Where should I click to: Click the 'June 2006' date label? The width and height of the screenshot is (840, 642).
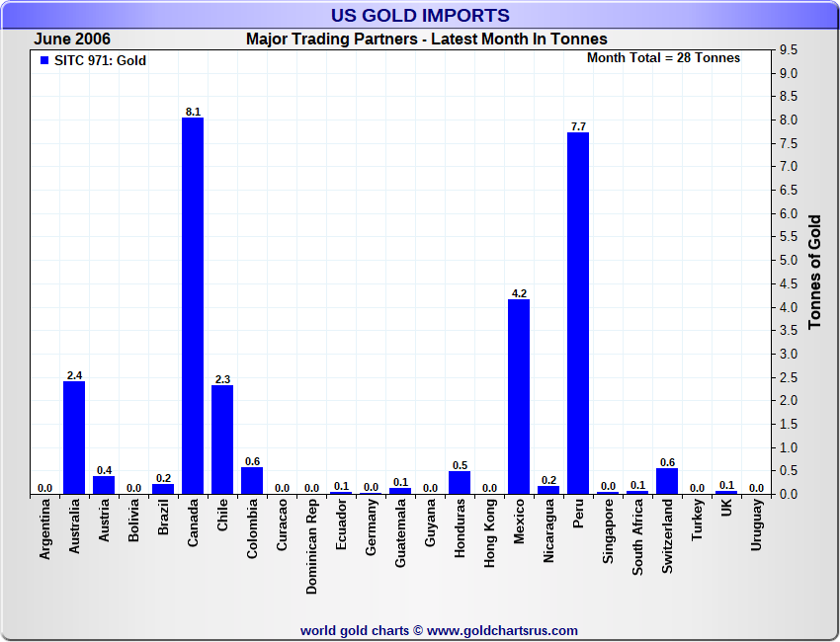[x=72, y=39]
